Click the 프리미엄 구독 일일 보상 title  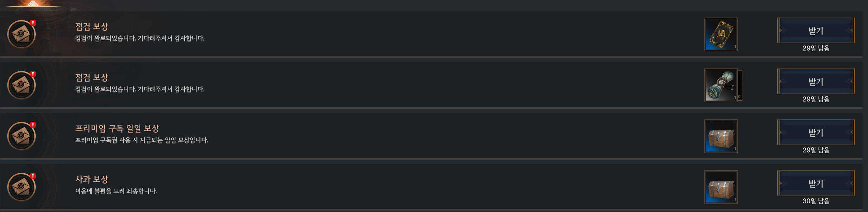coord(117,128)
